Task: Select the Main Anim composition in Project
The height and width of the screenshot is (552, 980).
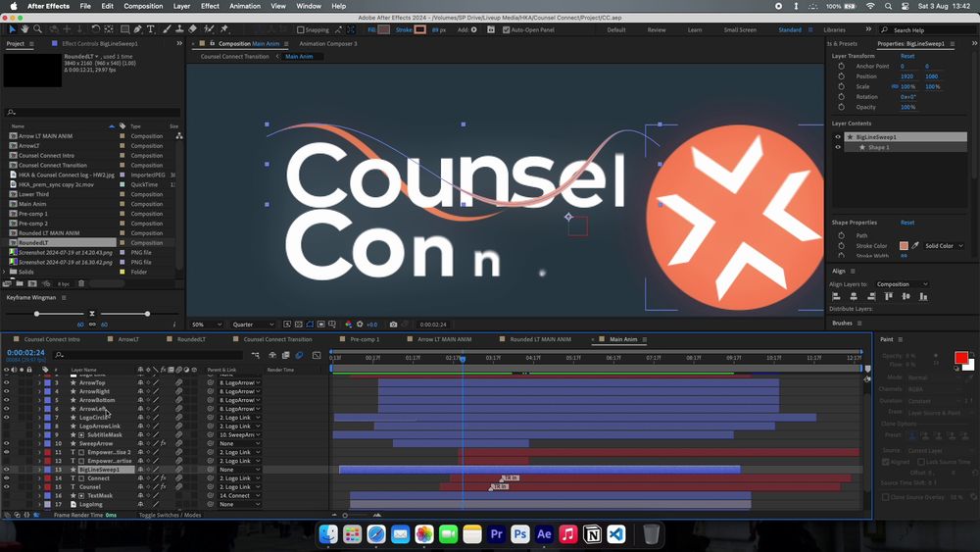Action: pos(32,204)
